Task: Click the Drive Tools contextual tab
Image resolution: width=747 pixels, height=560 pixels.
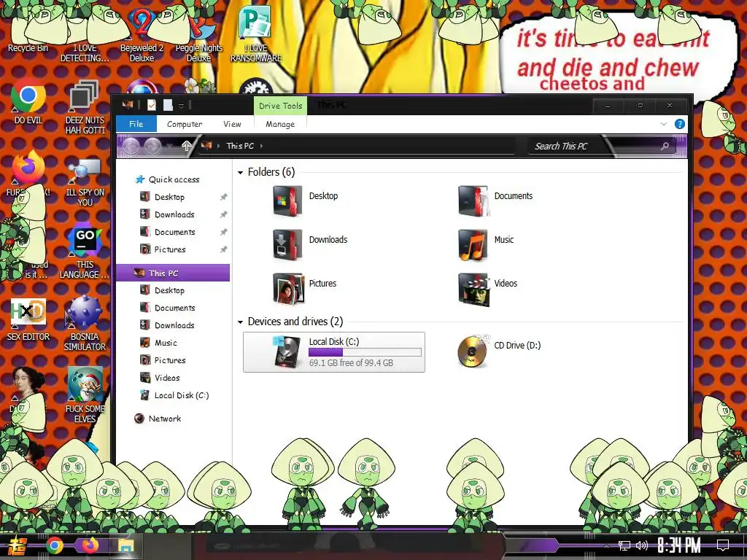Action: tap(280, 106)
